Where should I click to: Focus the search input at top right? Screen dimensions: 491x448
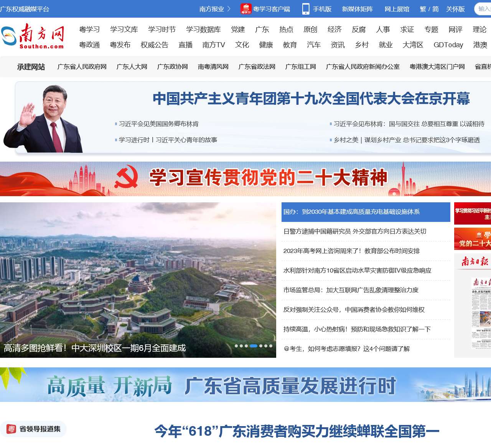tap(483, 9)
